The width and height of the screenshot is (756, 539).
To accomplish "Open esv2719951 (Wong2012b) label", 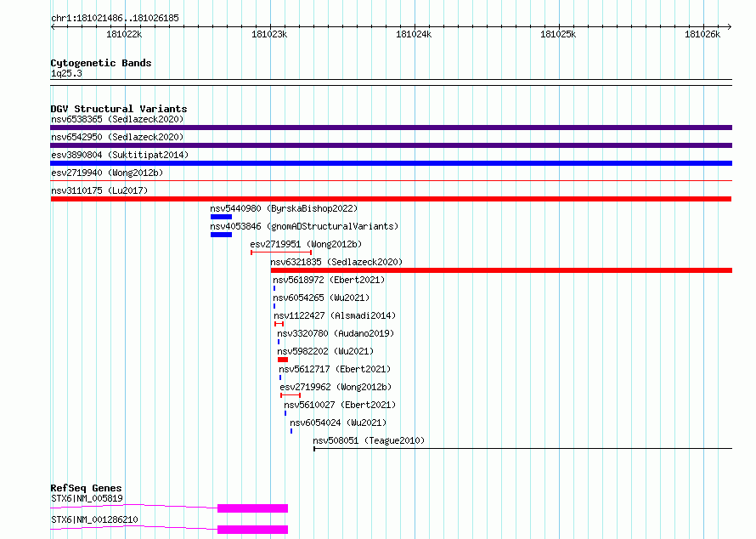I will tap(306, 244).
